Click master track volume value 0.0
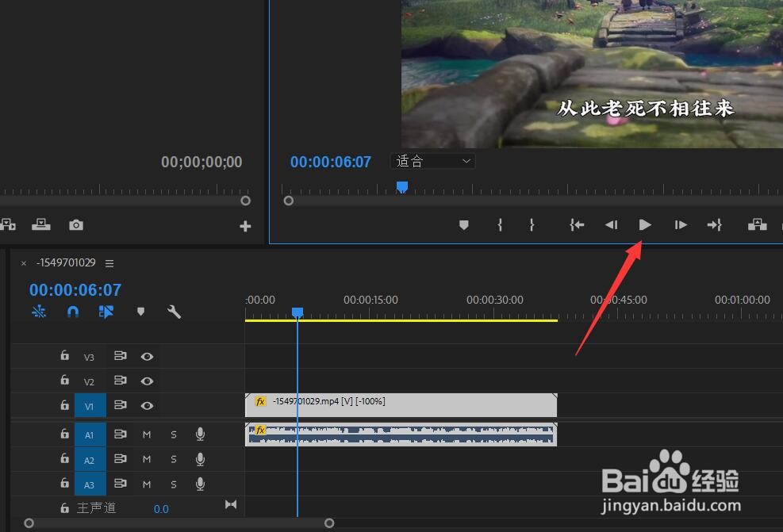Screen dimensions: 783x532 161,509
